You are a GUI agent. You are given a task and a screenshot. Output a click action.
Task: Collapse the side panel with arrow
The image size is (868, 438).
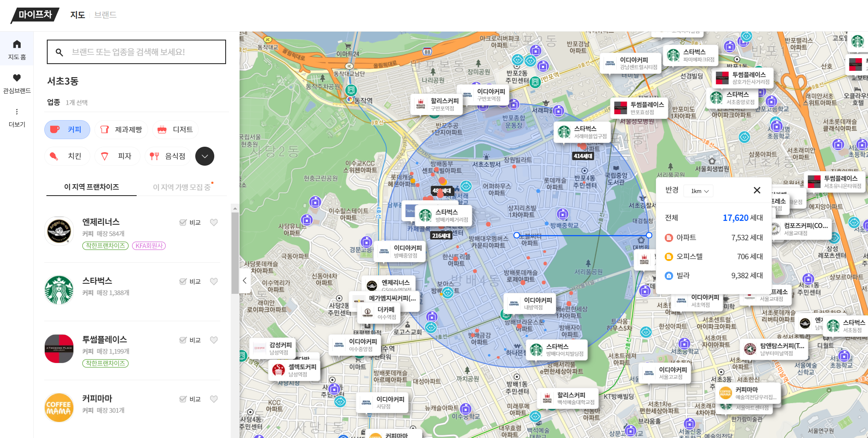(245, 280)
